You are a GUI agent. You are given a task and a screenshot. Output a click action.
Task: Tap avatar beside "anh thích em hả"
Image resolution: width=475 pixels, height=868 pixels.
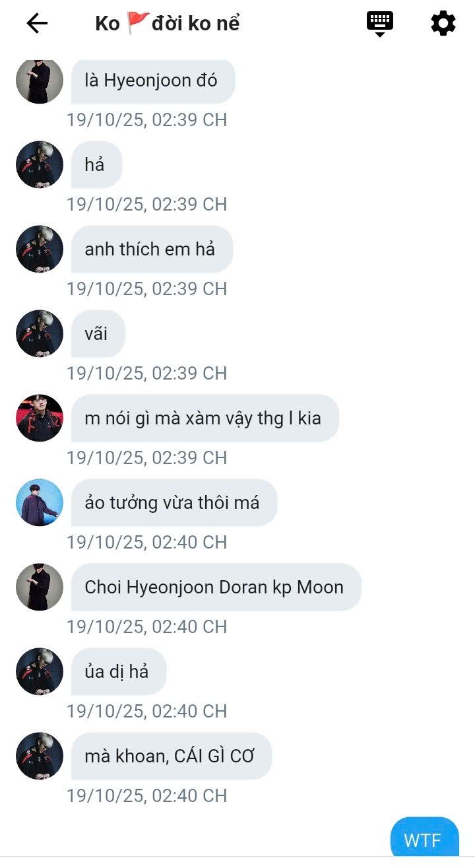pos(40,249)
